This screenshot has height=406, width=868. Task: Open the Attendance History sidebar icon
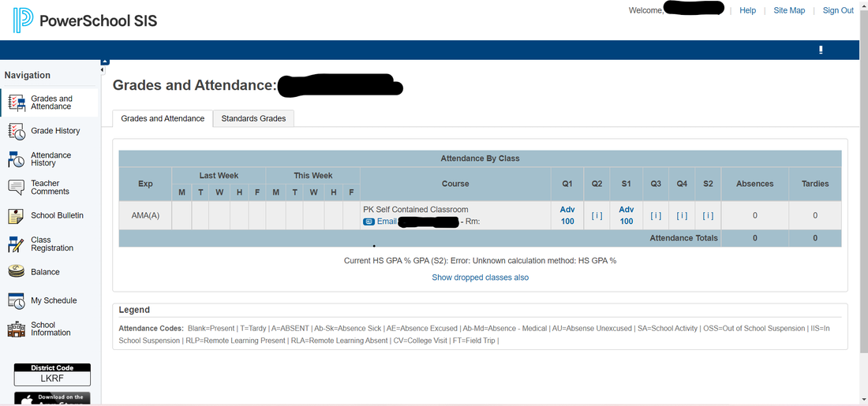17,159
